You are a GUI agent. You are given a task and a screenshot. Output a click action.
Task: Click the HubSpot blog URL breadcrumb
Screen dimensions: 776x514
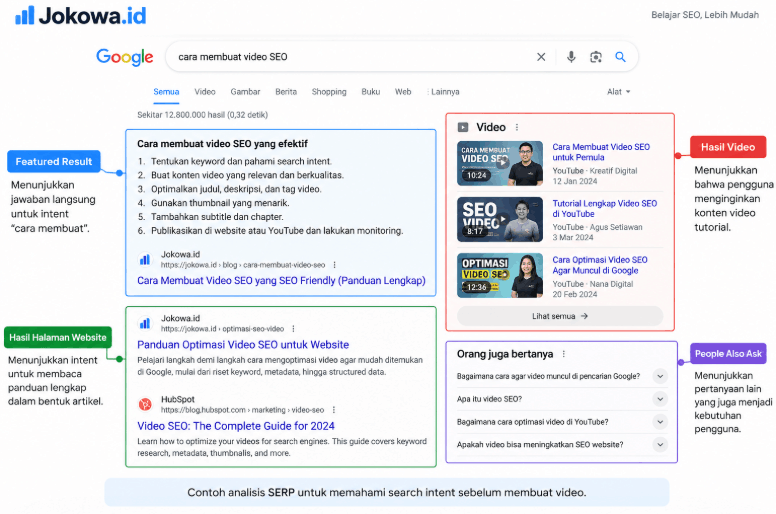242,410
